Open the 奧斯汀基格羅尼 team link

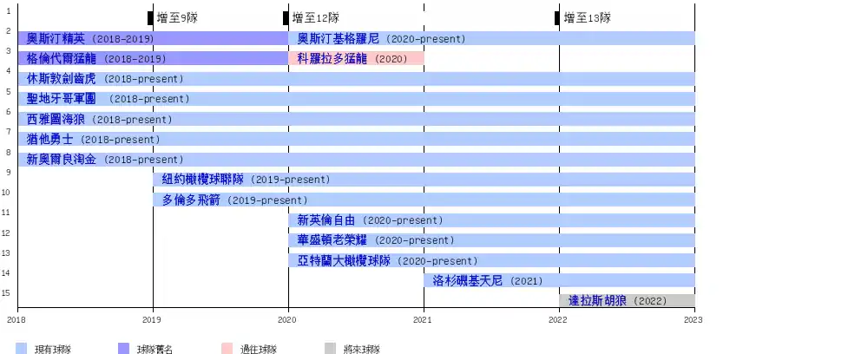click(x=339, y=39)
